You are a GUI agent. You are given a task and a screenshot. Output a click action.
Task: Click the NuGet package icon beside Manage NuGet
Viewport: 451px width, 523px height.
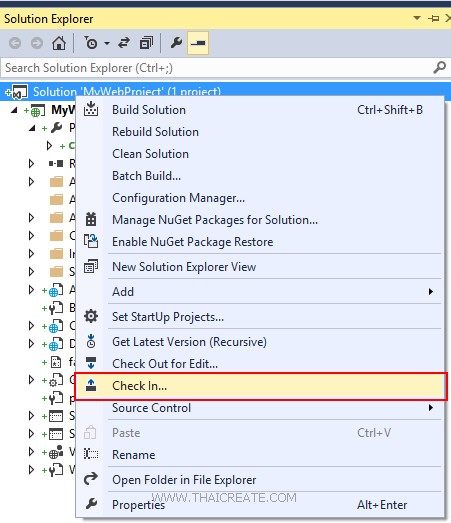(91, 219)
